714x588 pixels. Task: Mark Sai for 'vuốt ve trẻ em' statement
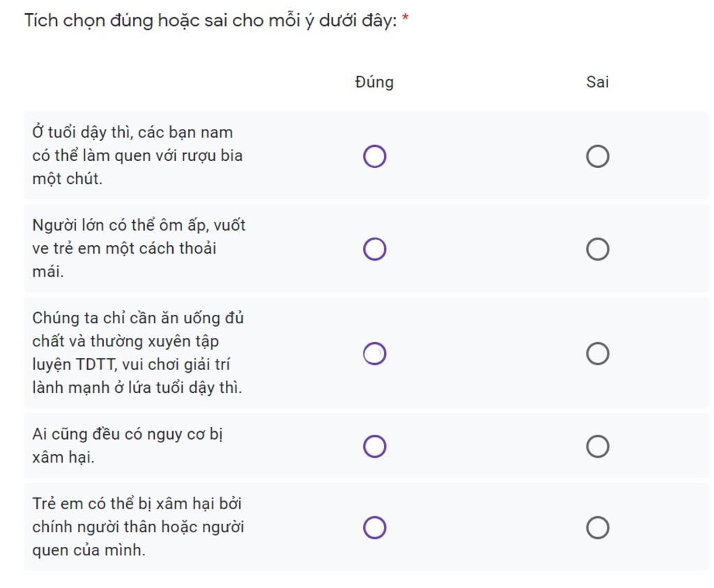pyautogui.click(x=598, y=249)
